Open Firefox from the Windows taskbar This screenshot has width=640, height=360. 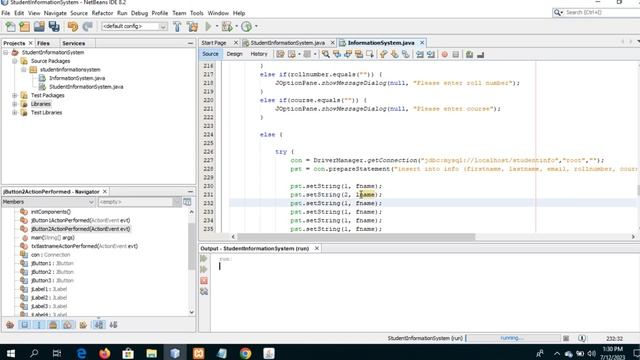[x=104, y=353]
